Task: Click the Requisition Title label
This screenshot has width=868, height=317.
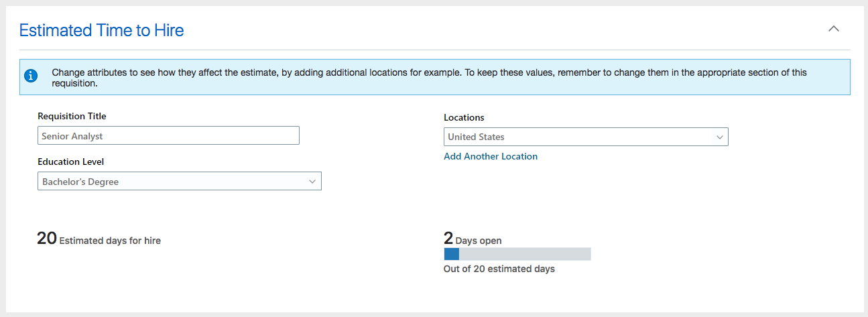Action: 72,116
